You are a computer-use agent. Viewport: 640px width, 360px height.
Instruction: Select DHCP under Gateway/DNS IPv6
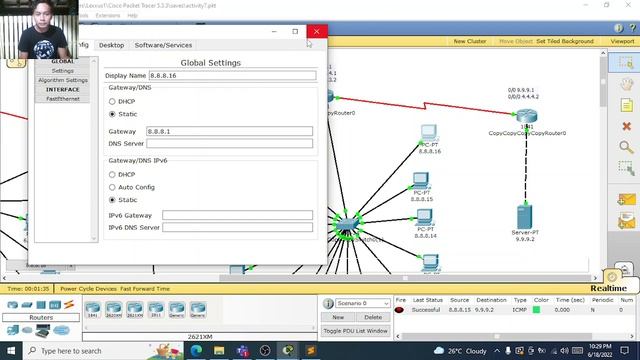[x=112, y=174]
